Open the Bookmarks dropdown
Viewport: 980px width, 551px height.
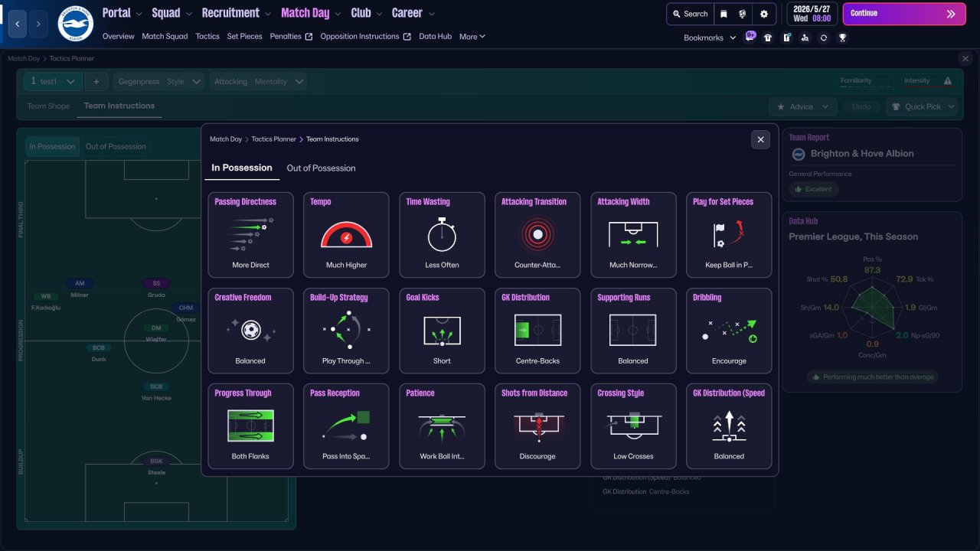(710, 37)
